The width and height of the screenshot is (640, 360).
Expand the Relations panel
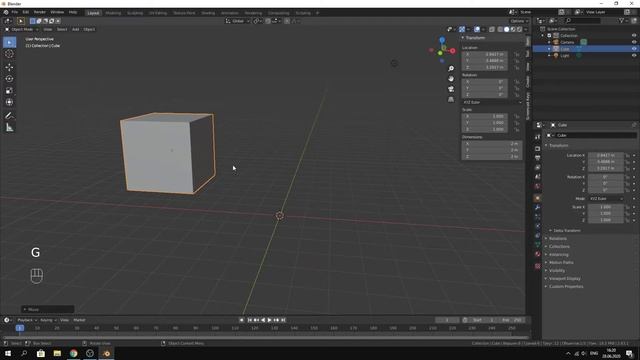click(558, 238)
